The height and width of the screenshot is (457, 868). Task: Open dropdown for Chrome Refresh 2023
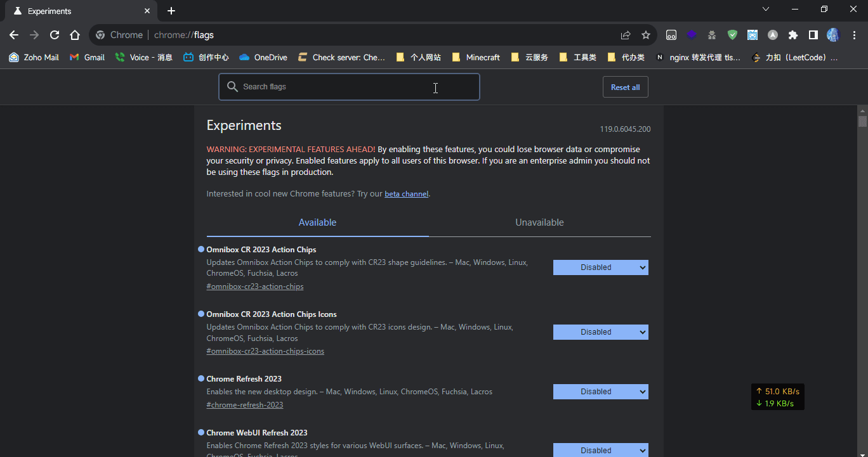(601, 392)
